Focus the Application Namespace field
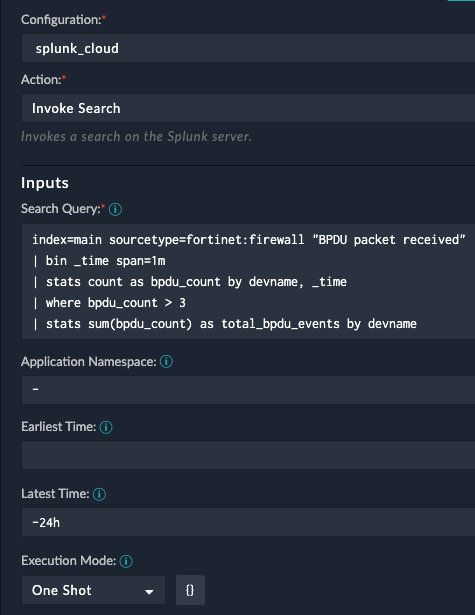The width and height of the screenshot is (475, 615). pos(248,390)
